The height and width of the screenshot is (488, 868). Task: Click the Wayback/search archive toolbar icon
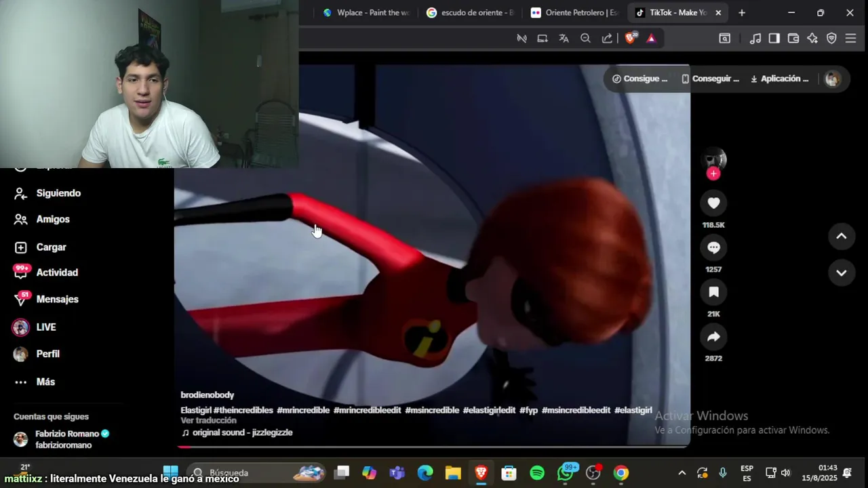(724, 39)
